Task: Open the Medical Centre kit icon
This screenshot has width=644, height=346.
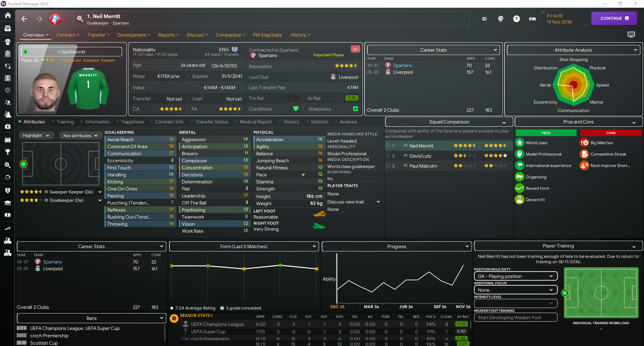Action: tap(8, 126)
